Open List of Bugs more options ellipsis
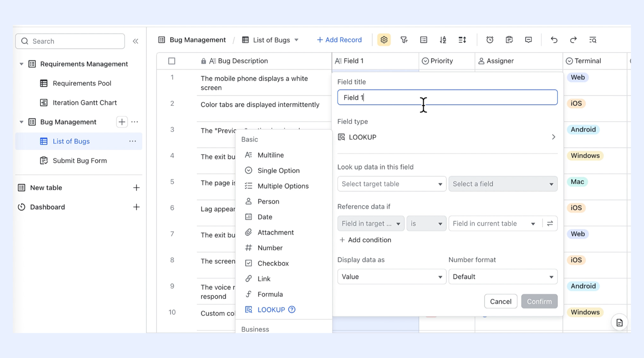 pyautogui.click(x=133, y=141)
